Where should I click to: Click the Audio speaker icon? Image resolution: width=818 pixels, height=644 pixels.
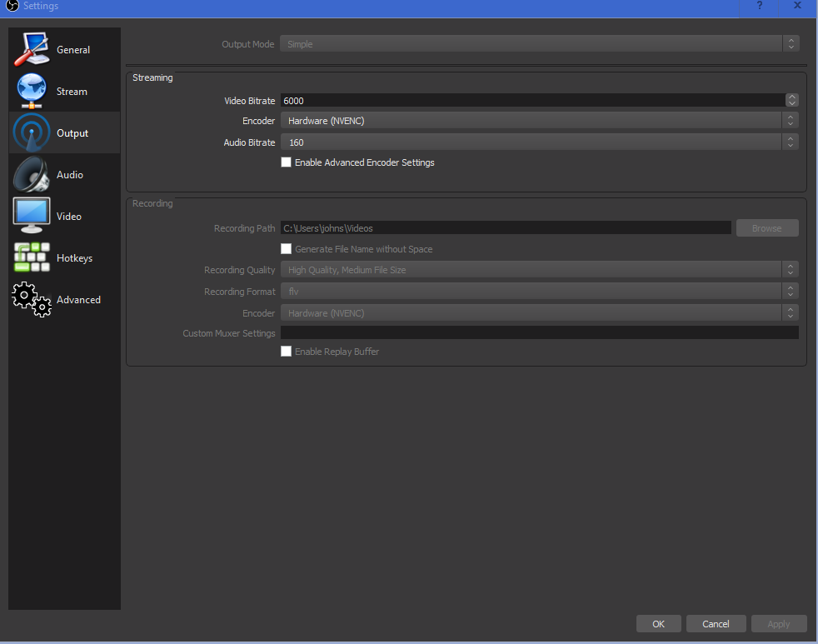point(32,174)
